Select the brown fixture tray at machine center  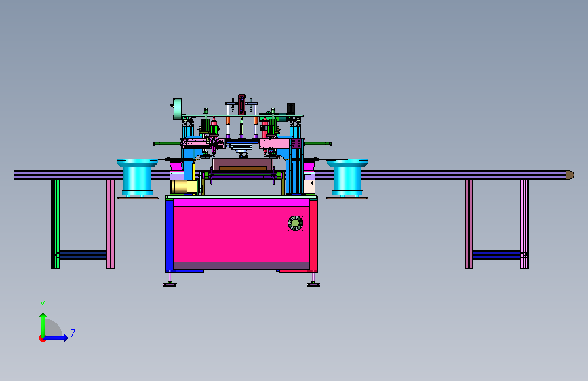[x=243, y=165]
